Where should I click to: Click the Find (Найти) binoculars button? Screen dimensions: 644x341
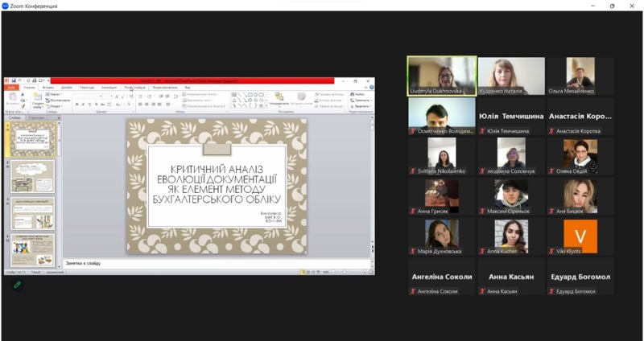357,94
